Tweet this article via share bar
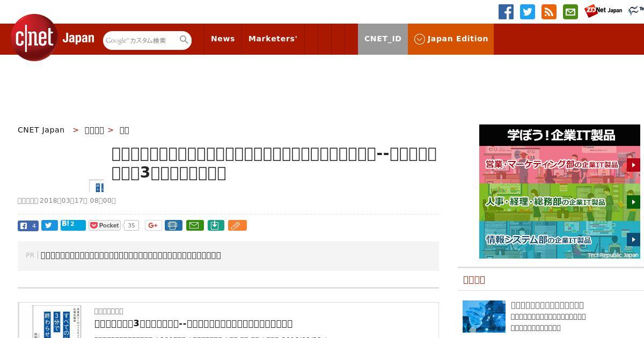Image resolution: width=644 pixels, height=338 pixels. [x=49, y=226]
